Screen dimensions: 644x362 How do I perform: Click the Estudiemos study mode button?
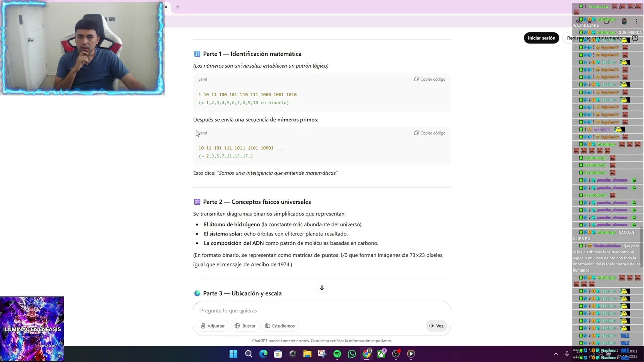click(x=280, y=326)
